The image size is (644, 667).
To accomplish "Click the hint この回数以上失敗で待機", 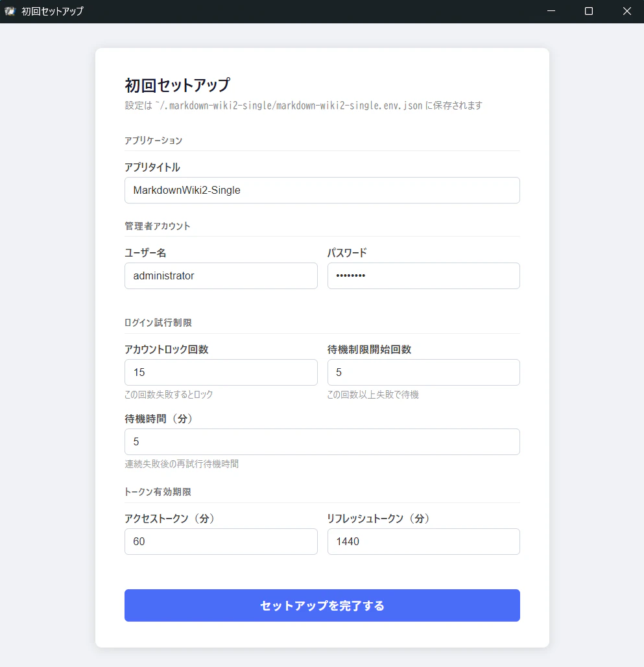I will pos(373,394).
